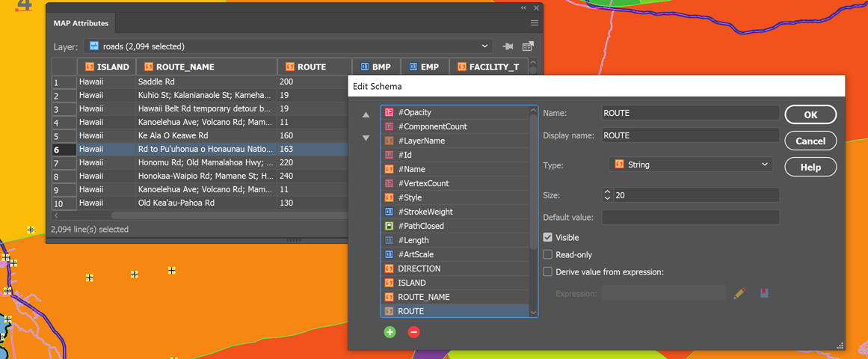Open the edit schema table icon
The height and width of the screenshot is (359, 868).
[528, 46]
